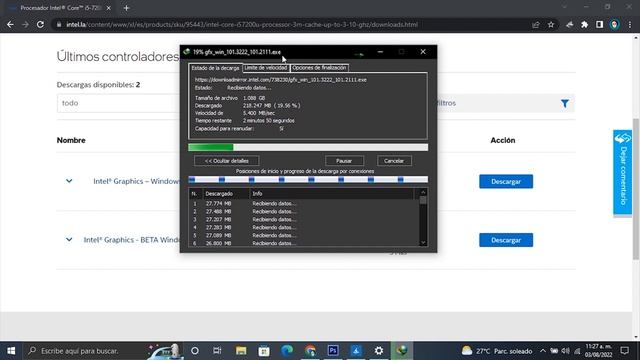640x360 pixels.
Task: Click the share page icon in address bar
Action: (536, 24)
